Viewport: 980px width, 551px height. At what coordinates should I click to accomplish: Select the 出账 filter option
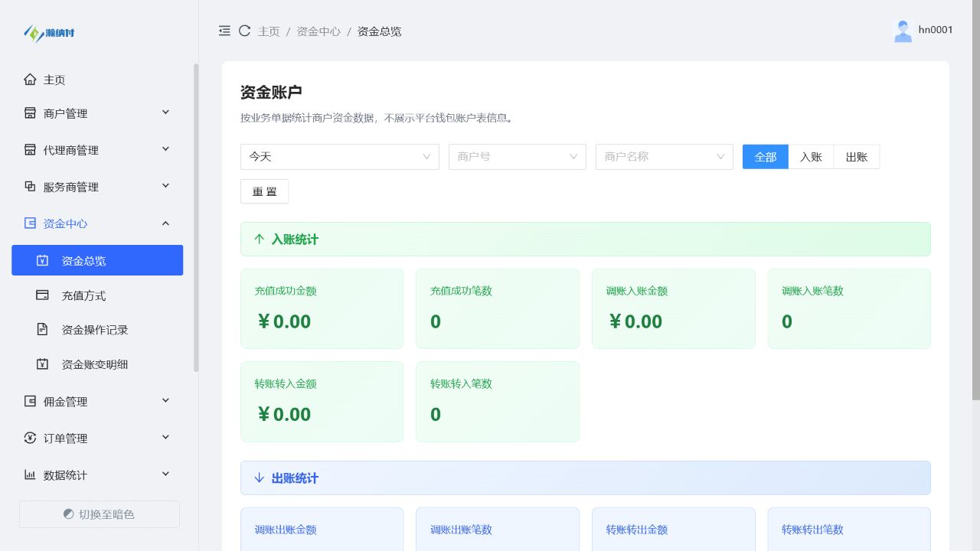click(857, 157)
